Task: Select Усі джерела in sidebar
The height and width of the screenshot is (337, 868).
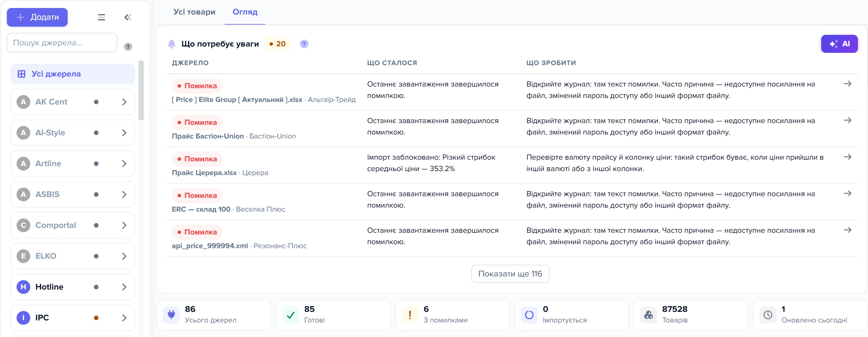Action: 73,74
